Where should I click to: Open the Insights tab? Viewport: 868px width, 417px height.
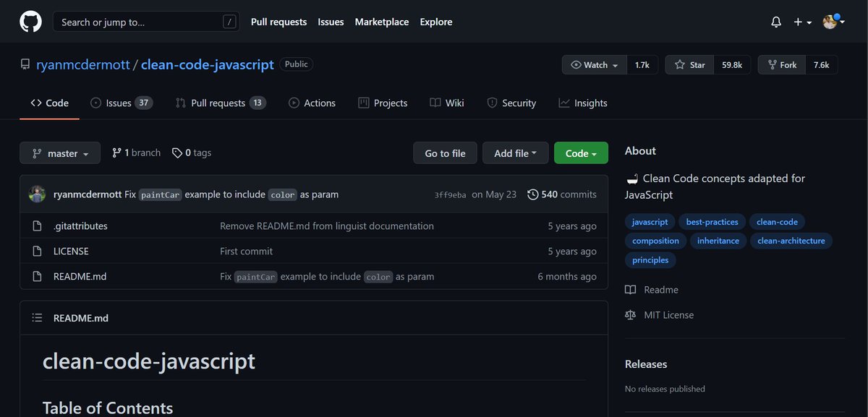[x=583, y=103]
